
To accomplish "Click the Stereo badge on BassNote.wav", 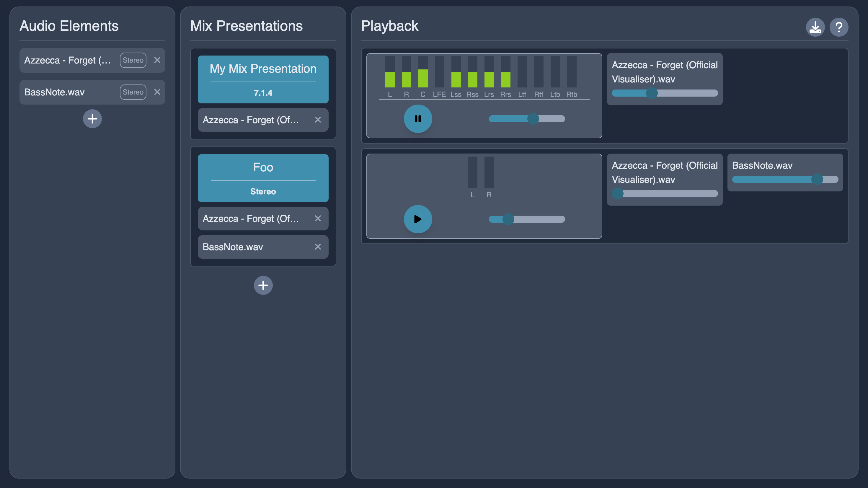I will (133, 92).
